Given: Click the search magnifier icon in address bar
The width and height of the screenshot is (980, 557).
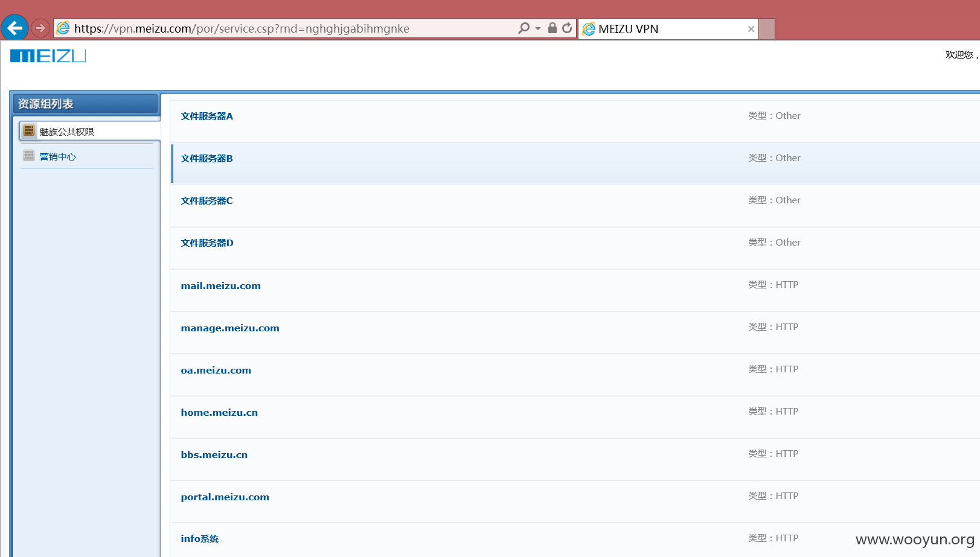Looking at the screenshot, I should click(524, 28).
